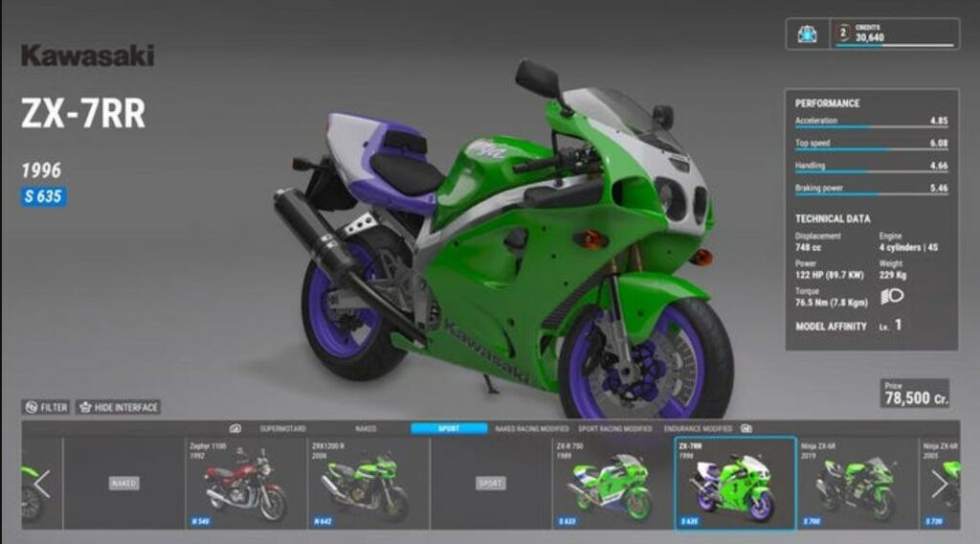Click the Displacement 748 cc value
This screenshot has height=544, width=980.
point(808,248)
